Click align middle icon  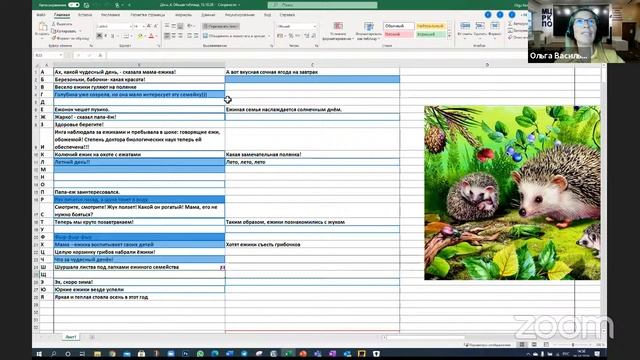click(173, 26)
